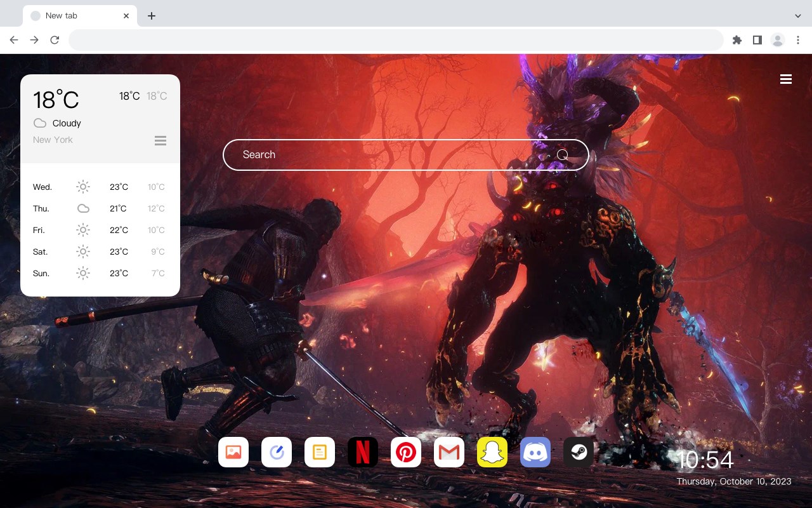Click the current temperature 18°C large text

[x=56, y=100]
